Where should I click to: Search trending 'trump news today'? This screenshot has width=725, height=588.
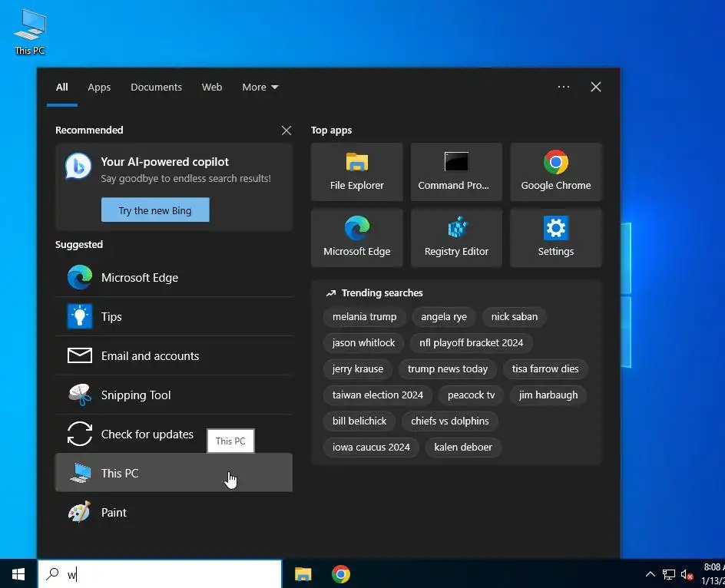pos(448,368)
